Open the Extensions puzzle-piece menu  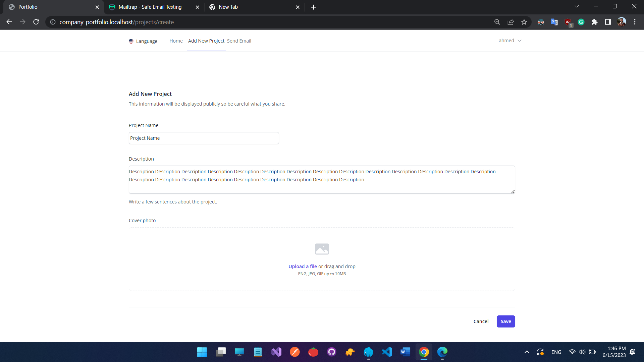pyautogui.click(x=594, y=22)
